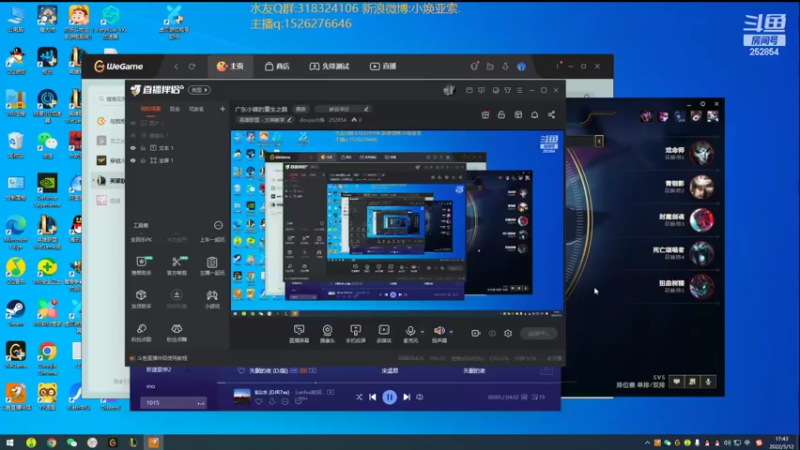
Task: Open WeGame 商店 tab
Action: click(x=277, y=66)
